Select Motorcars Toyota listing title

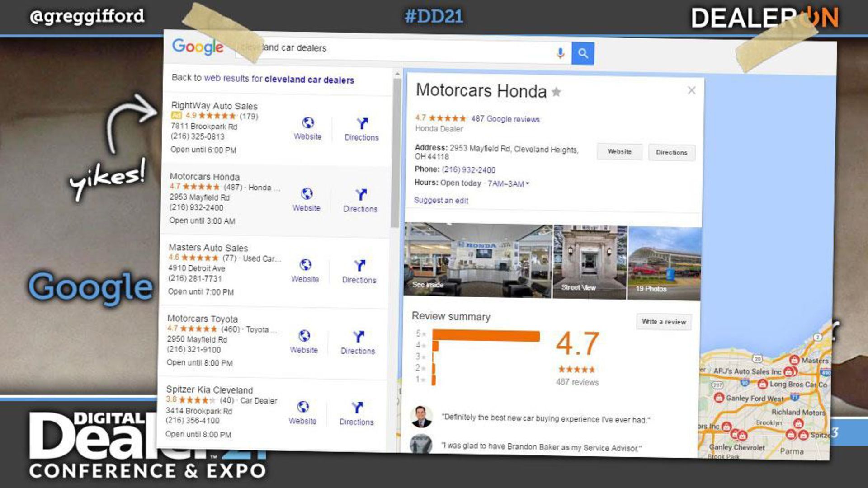click(203, 319)
